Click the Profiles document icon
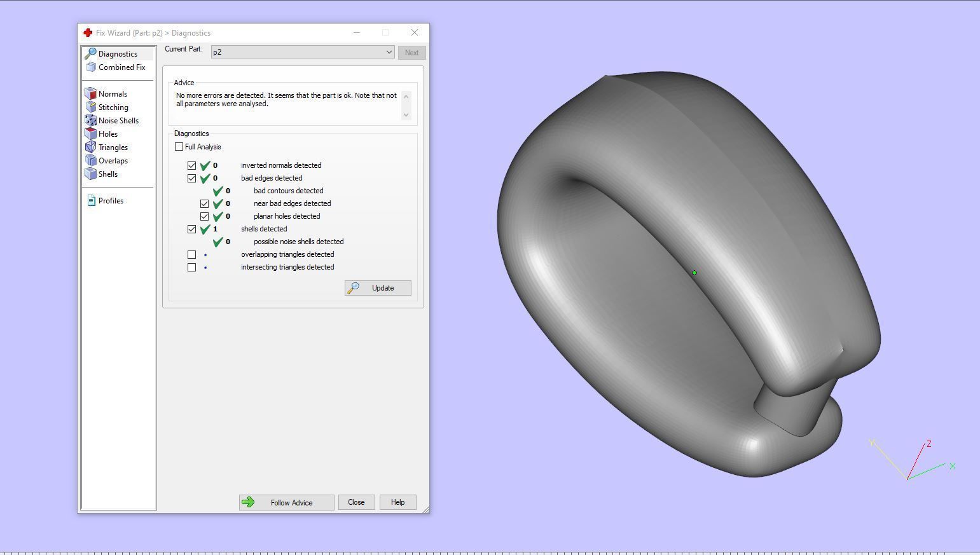 coord(91,200)
